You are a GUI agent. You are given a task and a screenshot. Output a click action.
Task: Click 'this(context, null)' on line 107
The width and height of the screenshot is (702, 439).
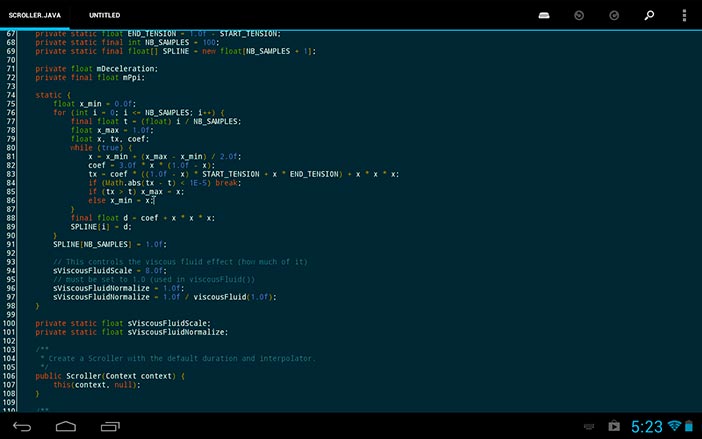[96, 385]
